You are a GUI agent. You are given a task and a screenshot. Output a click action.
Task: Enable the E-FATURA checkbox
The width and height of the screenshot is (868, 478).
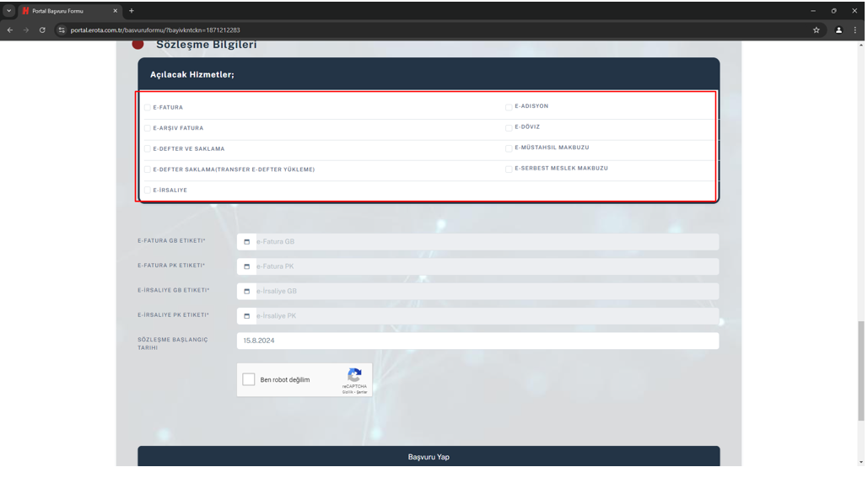point(148,108)
